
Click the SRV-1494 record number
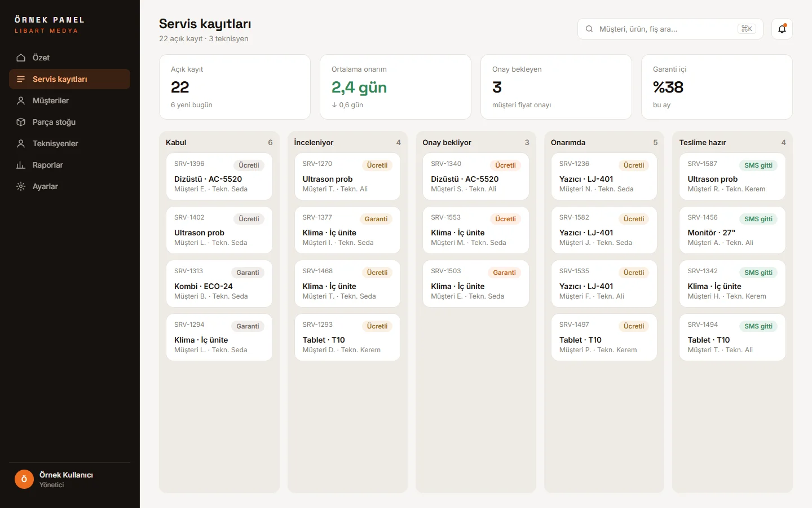tap(703, 325)
